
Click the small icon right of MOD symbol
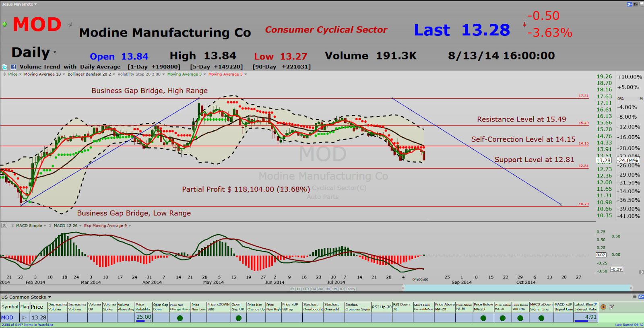[70, 24]
